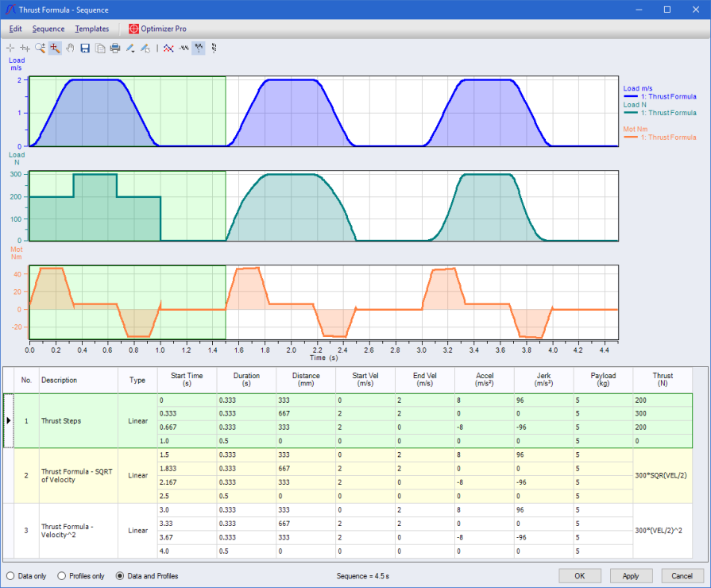Select the Profiles only radio button
This screenshot has width=711, height=588.
coord(63,576)
